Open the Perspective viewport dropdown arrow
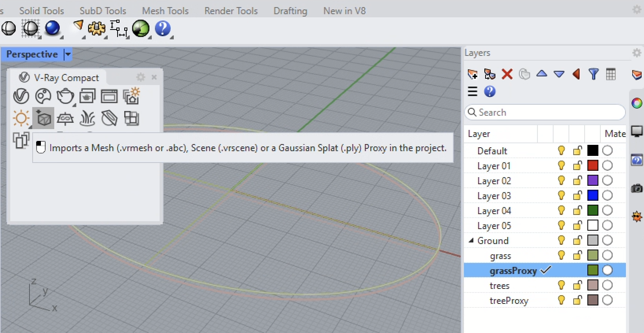The image size is (644, 333). [x=68, y=54]
